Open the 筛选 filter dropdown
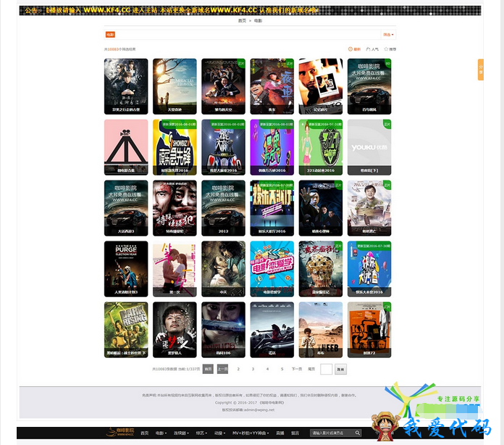Screen dimensions: 504x445 388,35
